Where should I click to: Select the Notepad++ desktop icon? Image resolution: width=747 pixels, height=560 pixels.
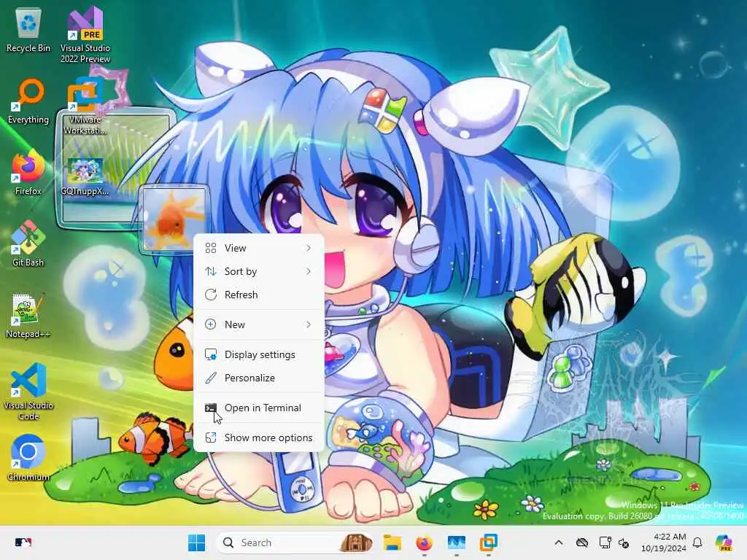click(x=28, y=316)
